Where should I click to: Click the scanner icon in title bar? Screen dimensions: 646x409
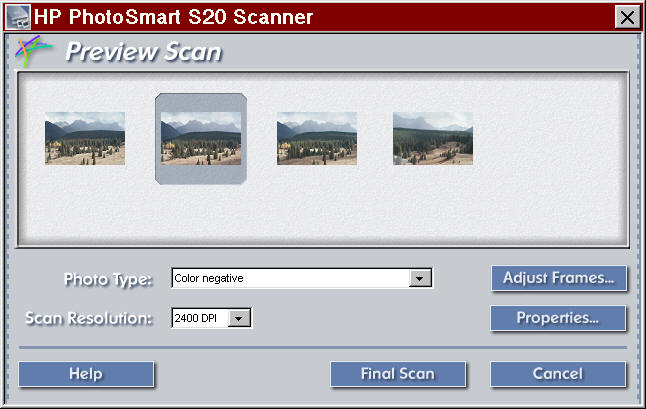18,17
